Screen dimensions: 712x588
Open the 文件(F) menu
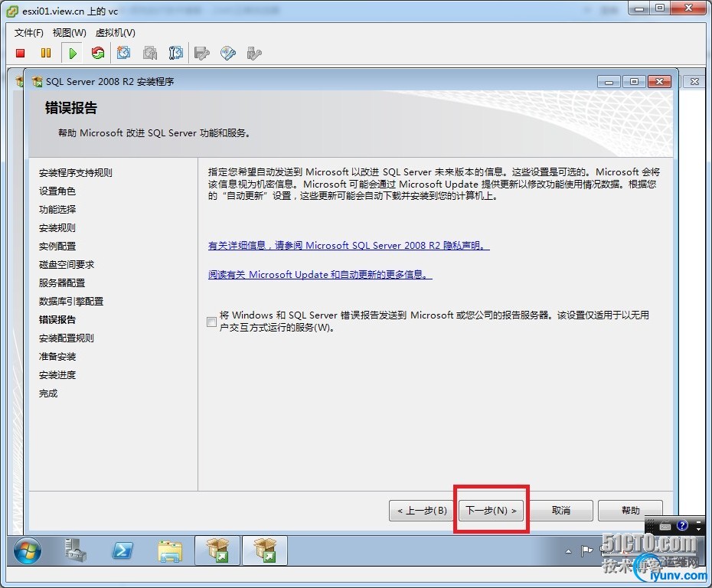(28, 33)
